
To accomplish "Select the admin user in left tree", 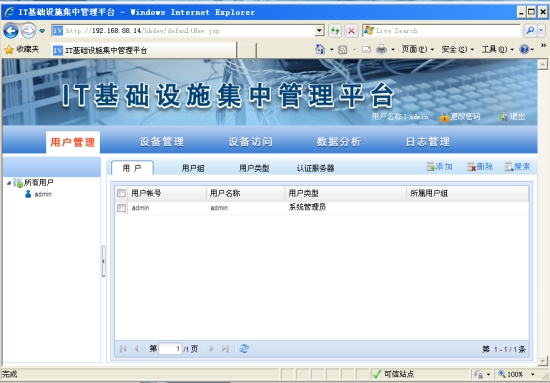I will 43,194.
